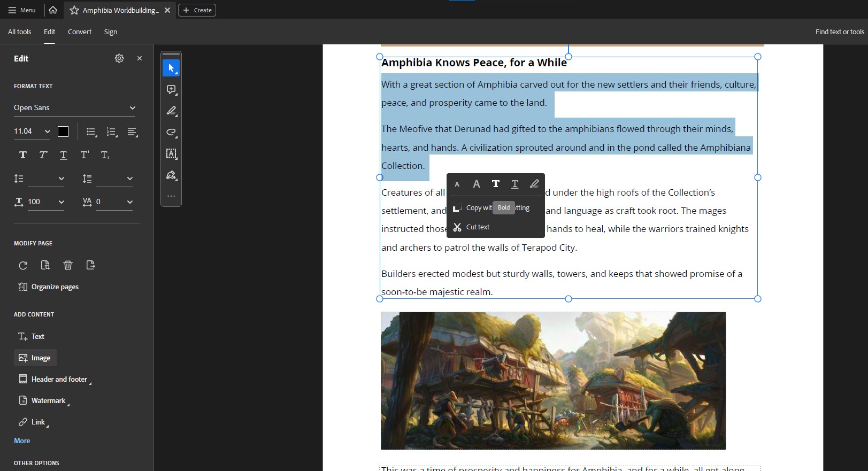Star the Amphibia Worldbuilding document tab
Viewport: 868px width, 471px height.
coord(74,10)
